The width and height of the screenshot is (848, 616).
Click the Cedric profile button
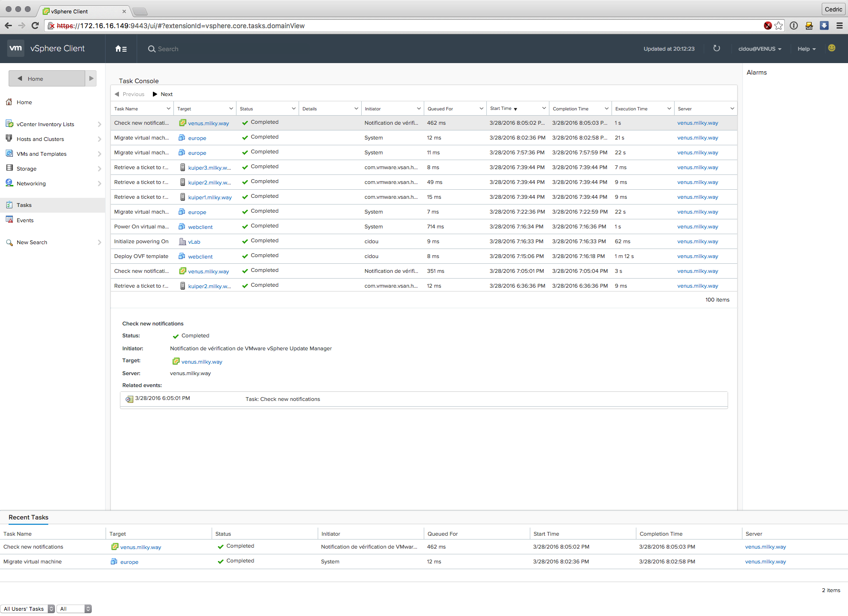point(833,9)
